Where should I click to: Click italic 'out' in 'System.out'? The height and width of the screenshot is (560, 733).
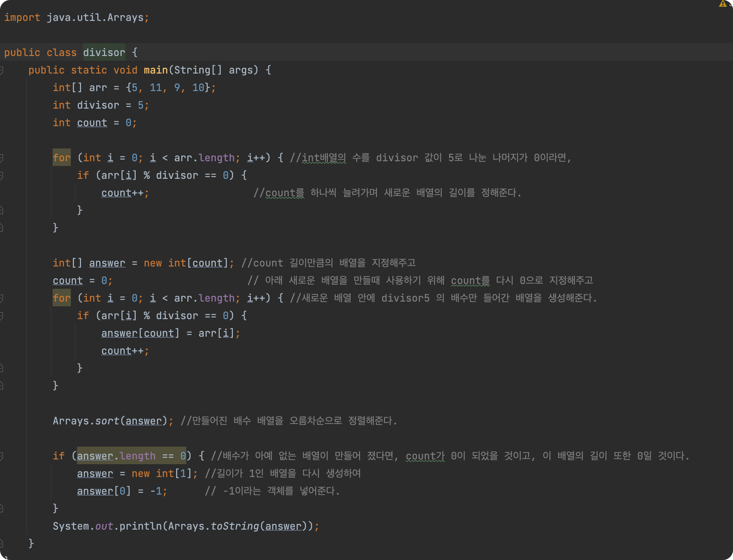point(104,526)
